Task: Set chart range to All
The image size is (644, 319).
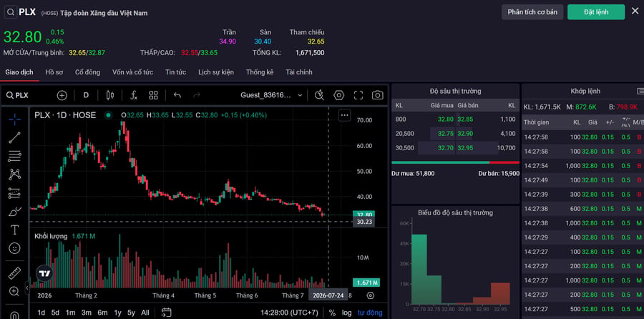Action: (145, 313)
